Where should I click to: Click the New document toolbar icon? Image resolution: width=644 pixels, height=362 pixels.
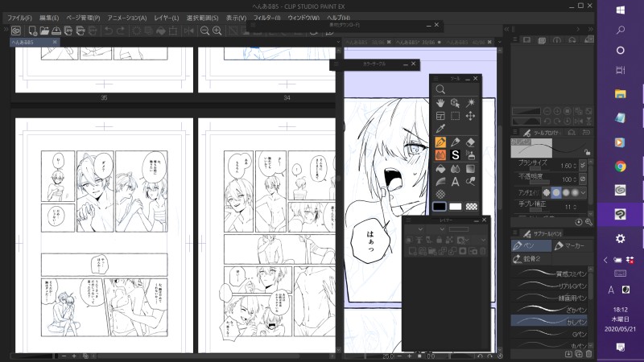pos(32,31)
